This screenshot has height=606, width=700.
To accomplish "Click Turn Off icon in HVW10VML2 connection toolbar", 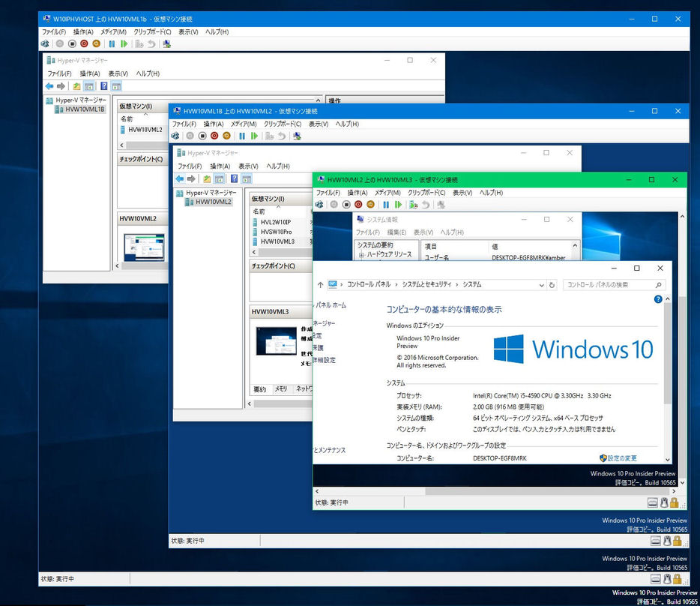I will pos(202,136).
